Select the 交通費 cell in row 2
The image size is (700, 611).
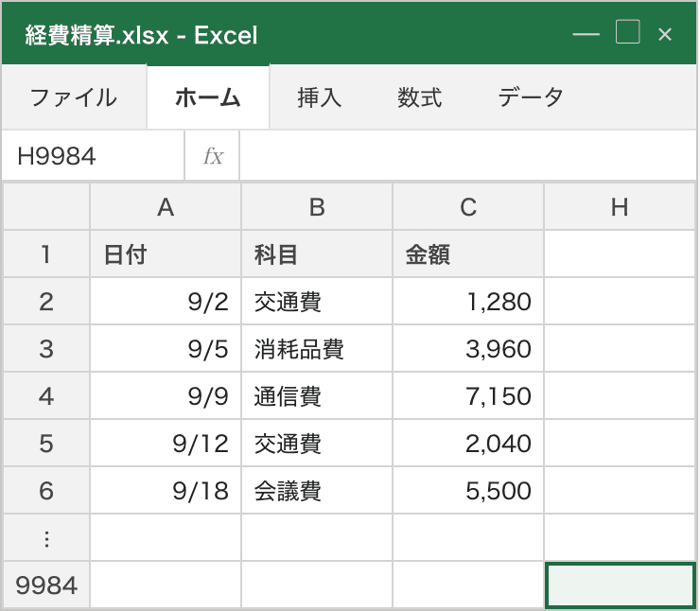317,302
